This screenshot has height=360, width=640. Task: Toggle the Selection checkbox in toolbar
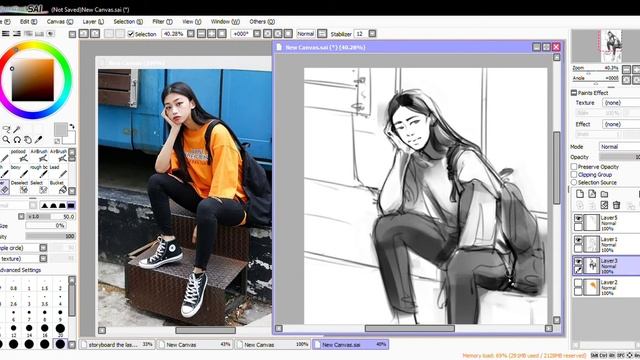(x=131, y=34)
